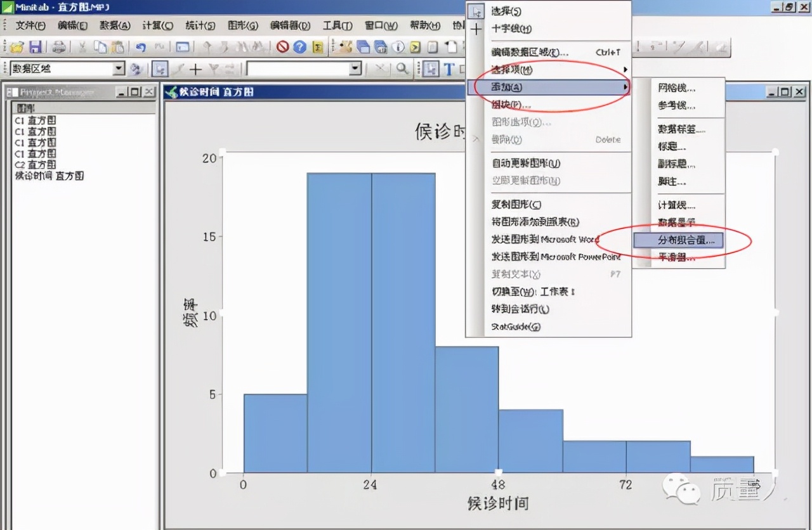
Task: Save the project with the Save icon
Action: pyautogui.click(x=36, y=46)
